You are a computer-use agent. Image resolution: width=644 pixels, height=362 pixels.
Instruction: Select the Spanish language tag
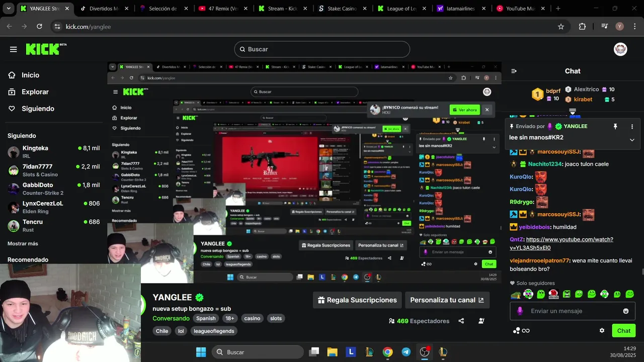click(206, 318)
